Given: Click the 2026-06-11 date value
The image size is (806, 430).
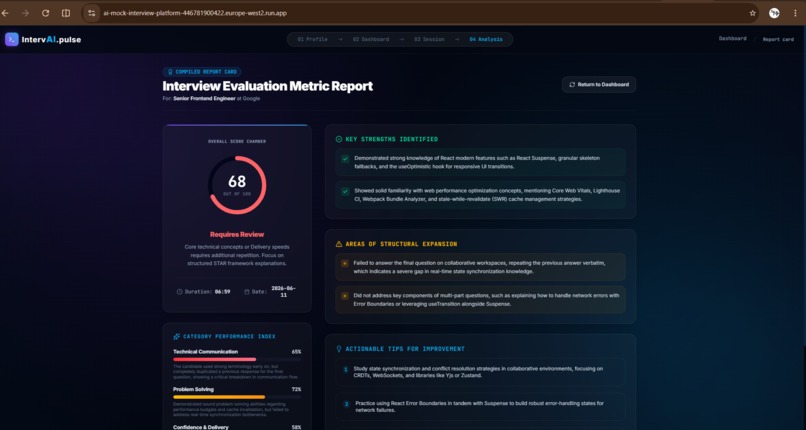Looking at the screenshot, I should (283, 292).
